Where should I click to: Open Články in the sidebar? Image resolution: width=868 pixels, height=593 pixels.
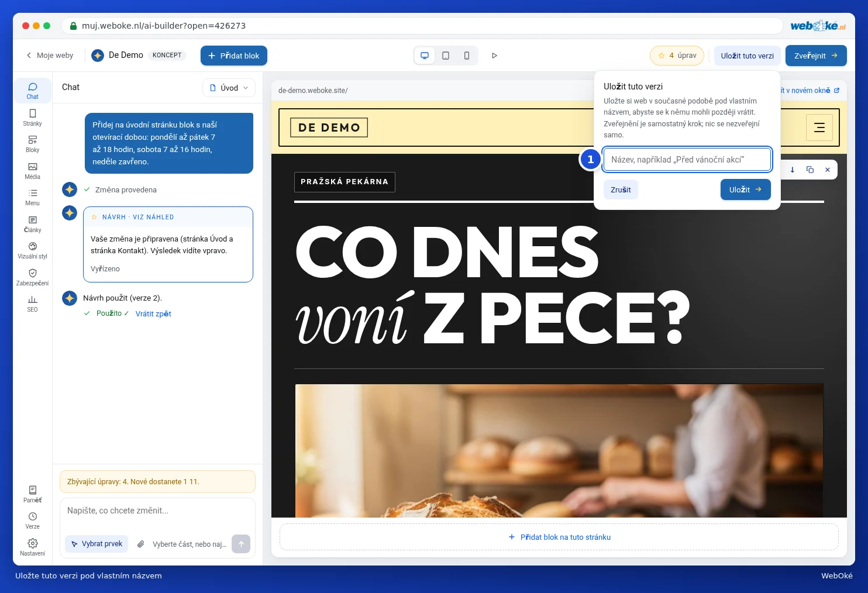click(32, 224)
